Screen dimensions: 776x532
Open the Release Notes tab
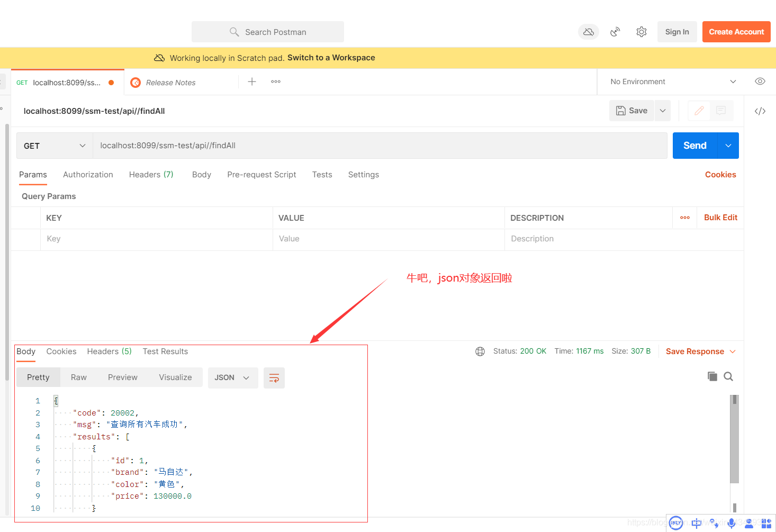tap(170, 83)
